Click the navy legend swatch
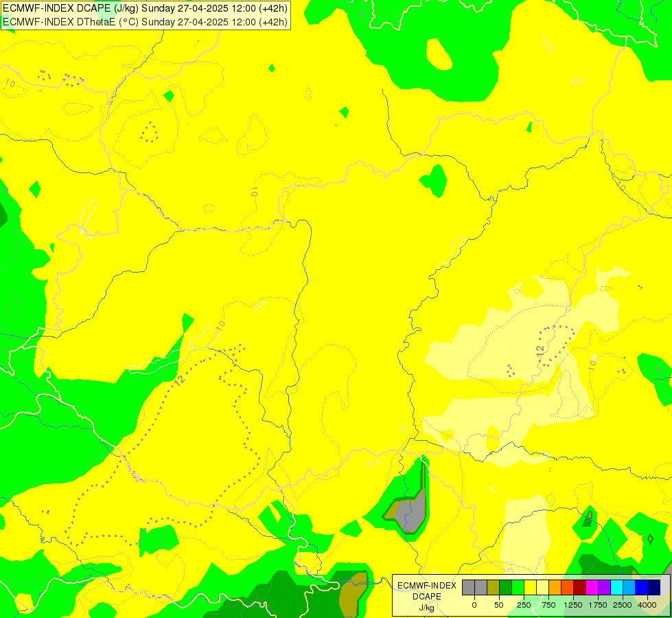Viewport: 672px width, 618px height. 654,588
